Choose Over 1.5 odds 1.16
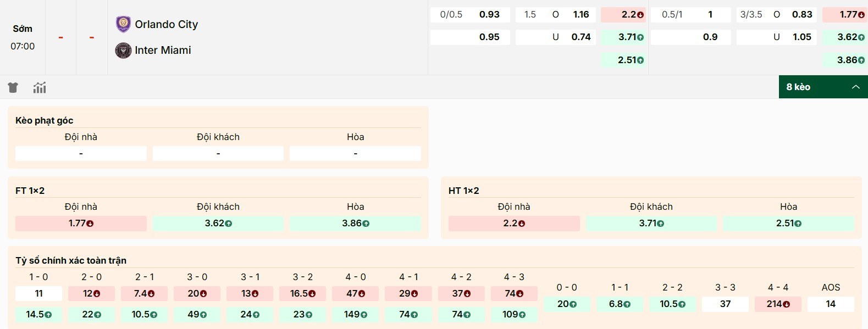This screenshot has height=329, width=868. [580, 15]
